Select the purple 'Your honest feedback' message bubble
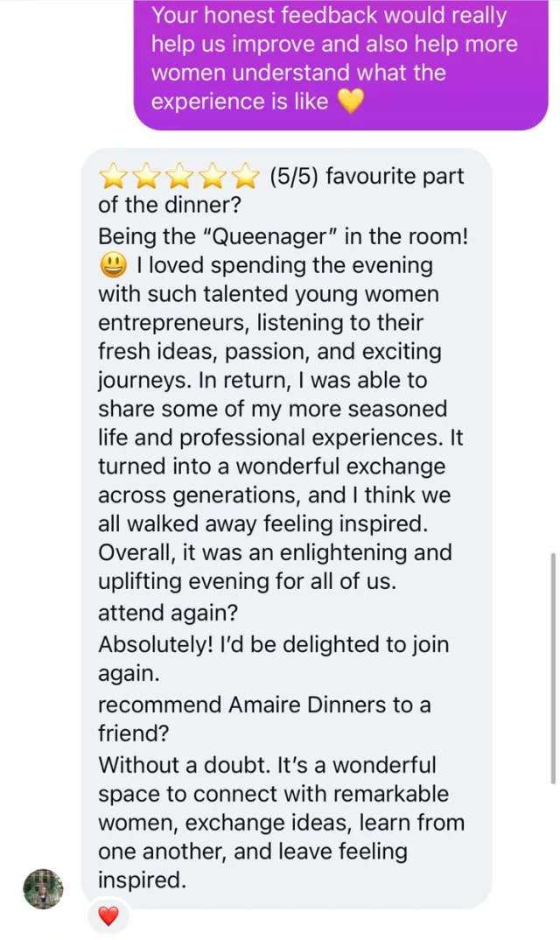Screen dimensions: 560x940 point(340,65)
